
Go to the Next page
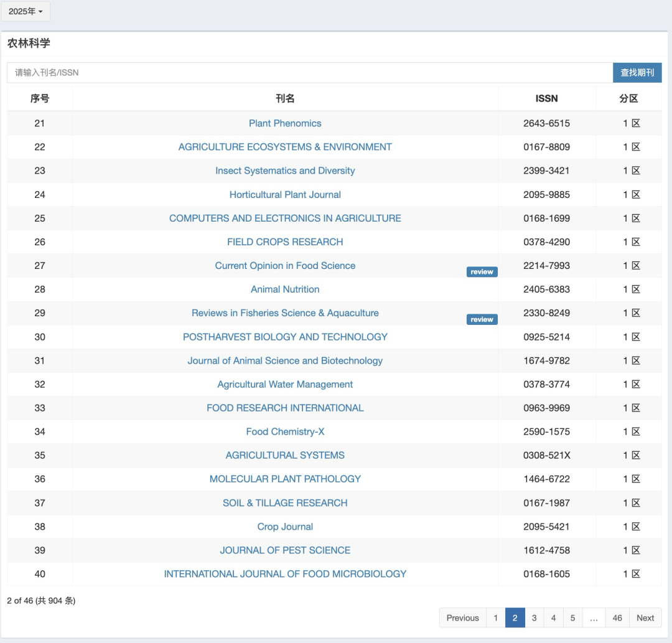click(645, 617)
